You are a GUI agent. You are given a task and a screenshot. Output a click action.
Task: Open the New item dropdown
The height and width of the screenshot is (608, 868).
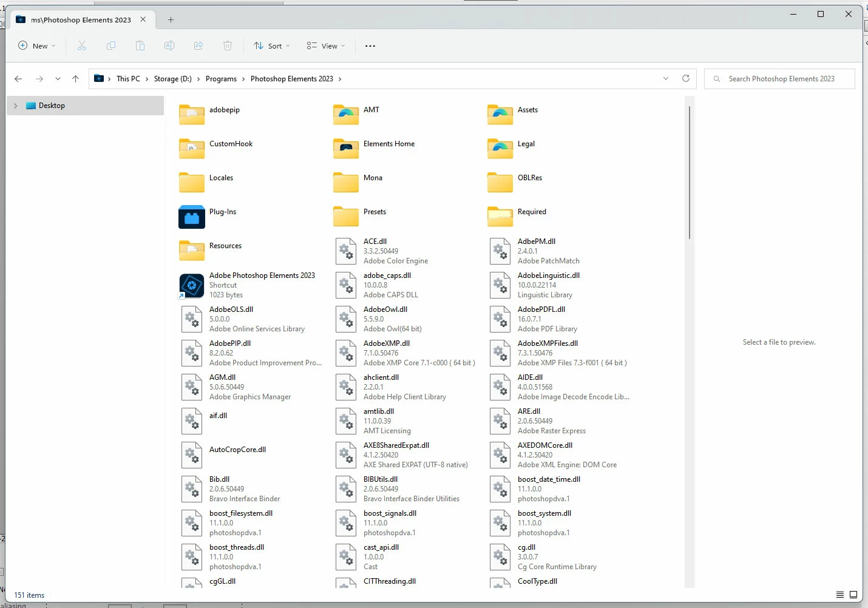36,46
